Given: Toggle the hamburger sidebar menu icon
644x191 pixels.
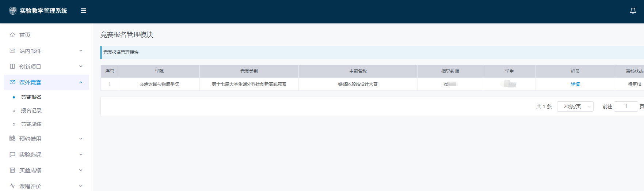Looking at the screenshot, I should pyautogui.click(x=83, y=11).
